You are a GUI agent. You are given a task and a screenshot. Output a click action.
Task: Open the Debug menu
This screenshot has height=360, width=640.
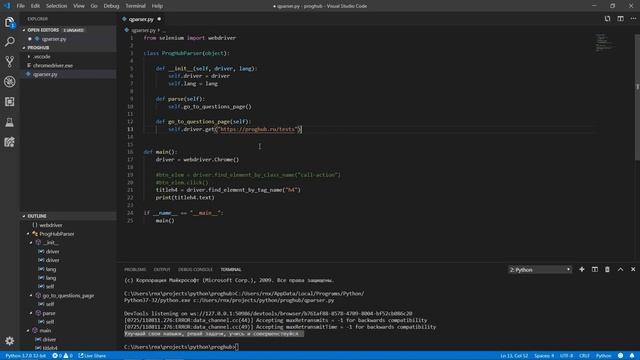tap(111, 6)
